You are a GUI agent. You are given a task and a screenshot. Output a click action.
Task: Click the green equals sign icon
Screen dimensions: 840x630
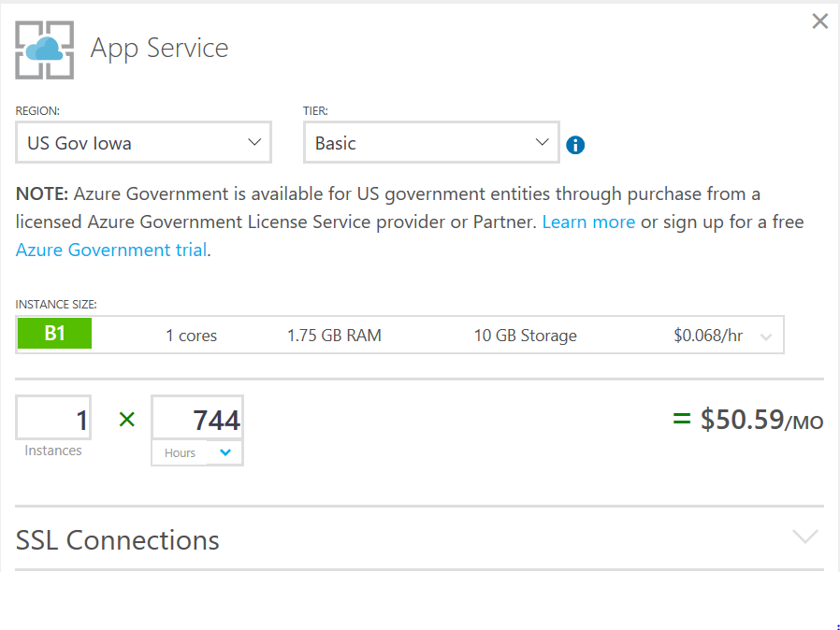(x=682, y=420)
